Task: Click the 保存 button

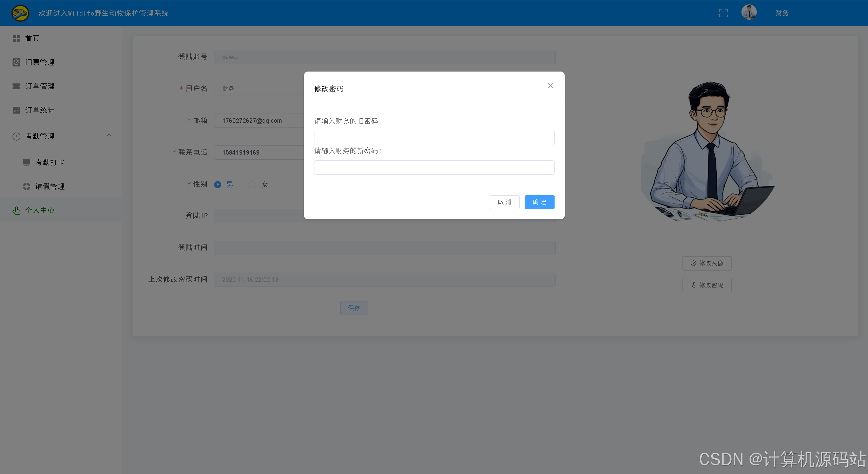Action: pyautogui.click(x=354, y=308)
